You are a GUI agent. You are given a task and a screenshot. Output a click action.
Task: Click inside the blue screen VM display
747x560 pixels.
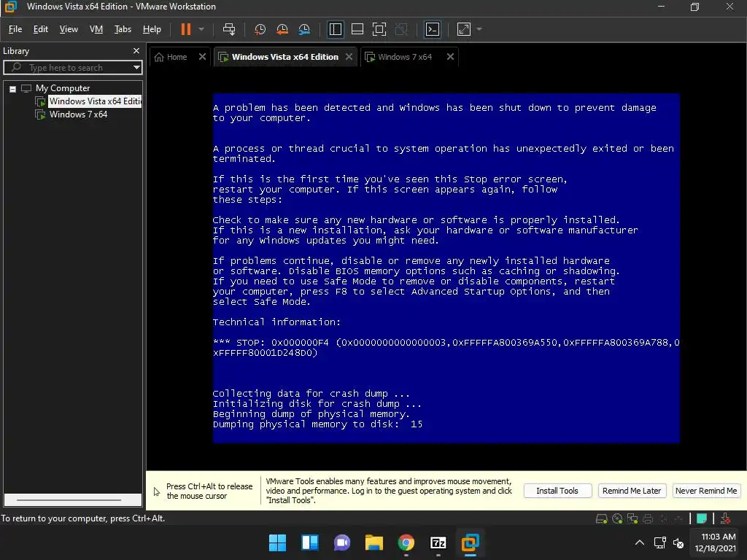[446, 268]
